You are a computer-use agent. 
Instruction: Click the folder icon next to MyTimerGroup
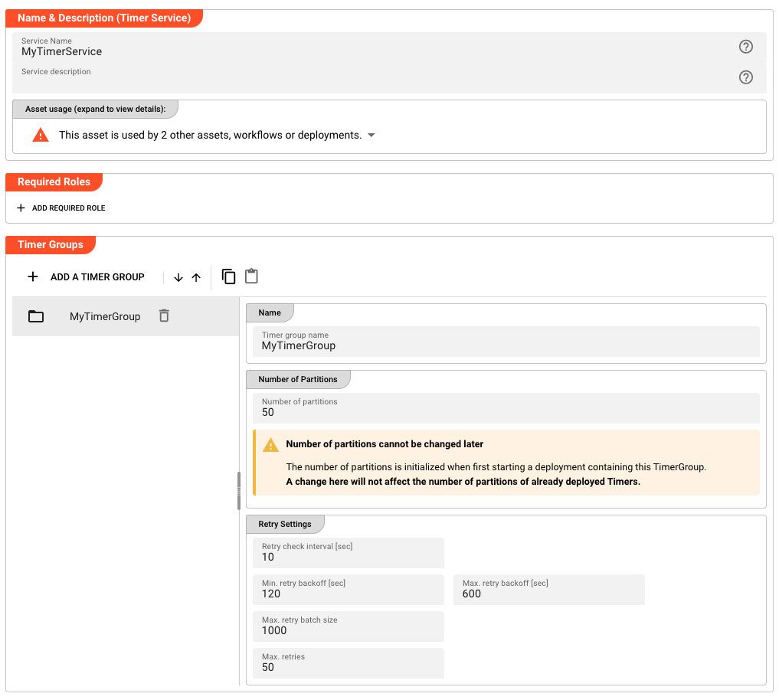tap(36, 316)
